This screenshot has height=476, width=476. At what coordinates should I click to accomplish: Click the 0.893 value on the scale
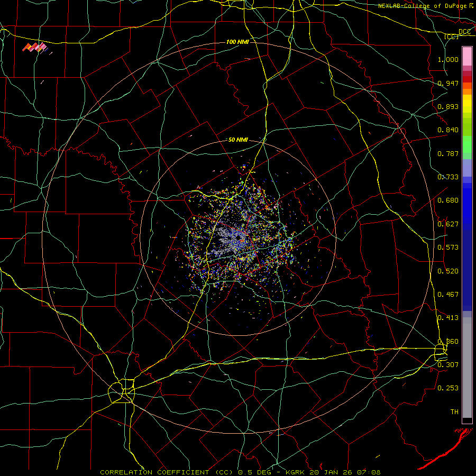(x=448, y=106)
